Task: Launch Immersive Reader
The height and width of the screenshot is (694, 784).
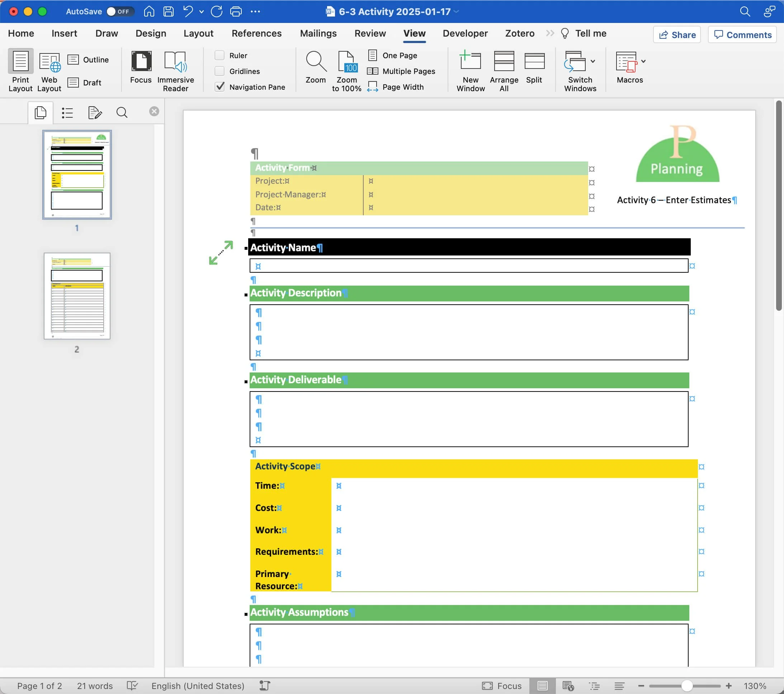Action: pos(175,71)
